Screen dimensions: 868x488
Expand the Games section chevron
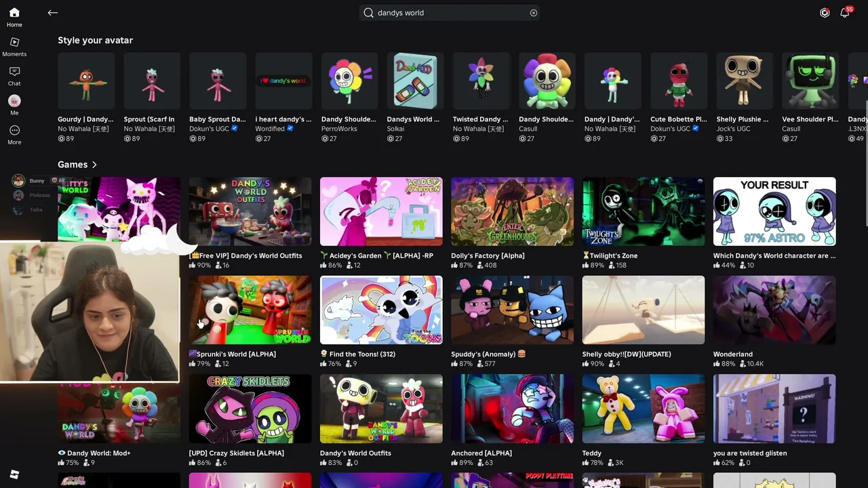tap(94, 165)
